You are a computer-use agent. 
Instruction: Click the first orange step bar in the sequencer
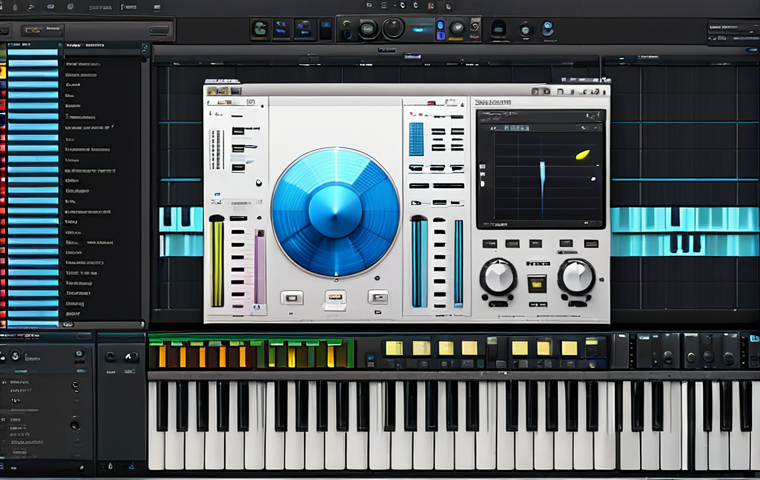point(162,355)
